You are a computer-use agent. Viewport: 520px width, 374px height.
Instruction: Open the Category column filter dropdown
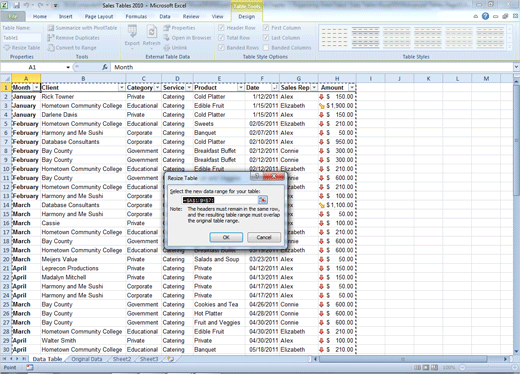click(157, 88)
